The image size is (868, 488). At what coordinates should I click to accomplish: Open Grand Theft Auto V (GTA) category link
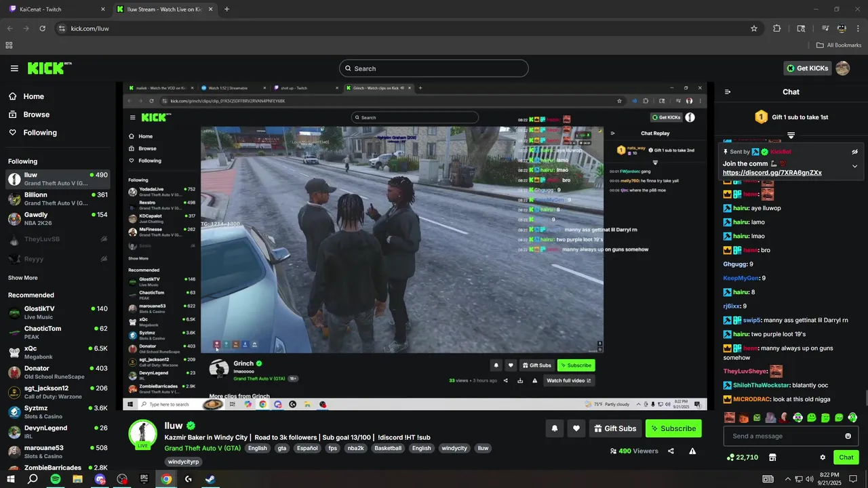click(x=203, y=448)
